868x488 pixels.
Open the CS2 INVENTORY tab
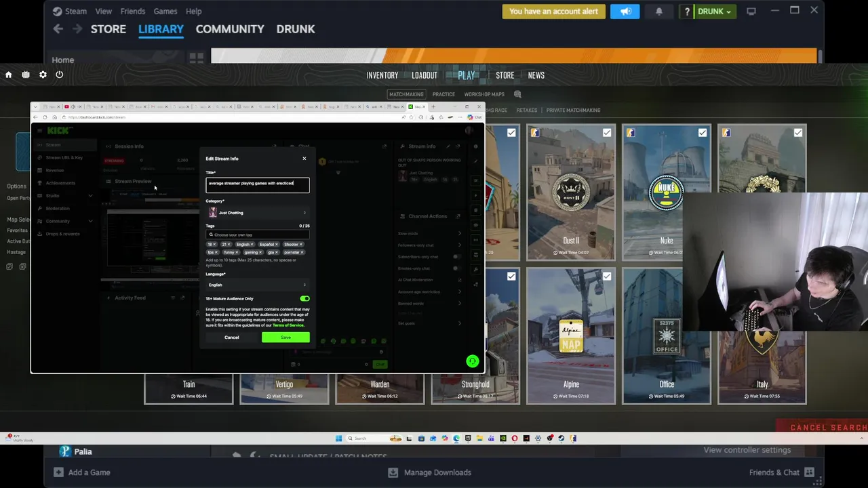[x=382, y=75]
